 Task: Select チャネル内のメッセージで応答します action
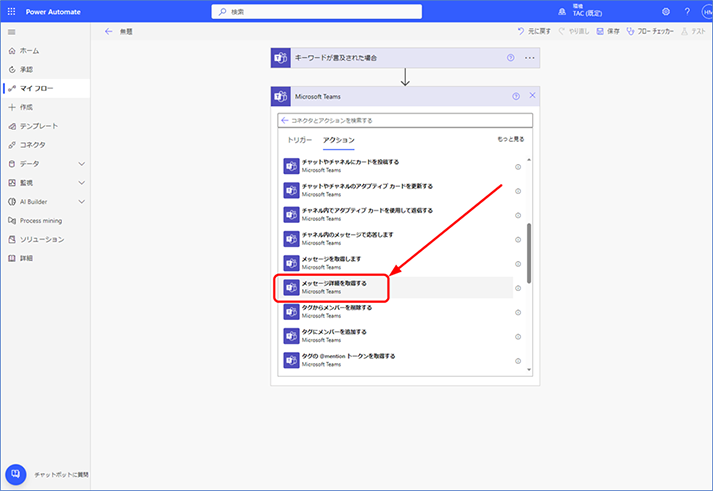point(398,239)
